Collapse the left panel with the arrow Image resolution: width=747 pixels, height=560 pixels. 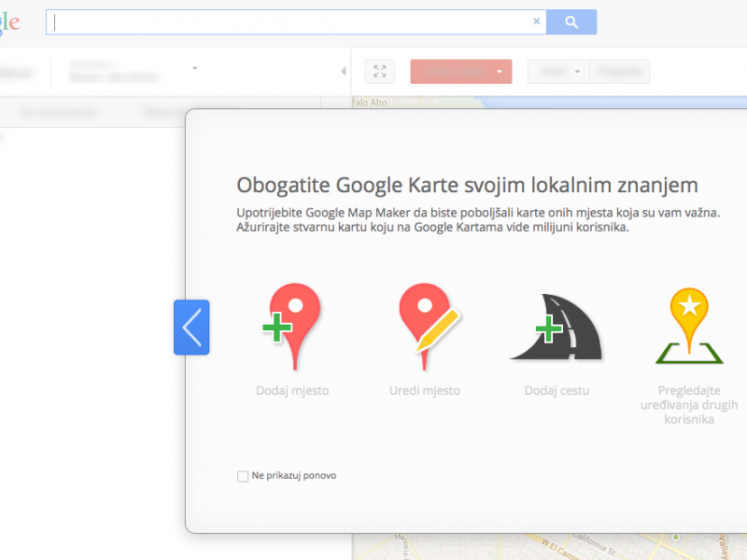coord(343,72)
